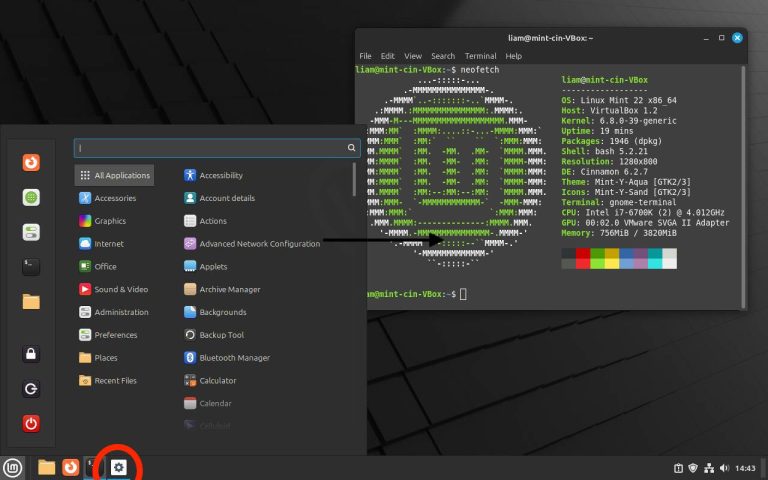
Task: Open Firefox from the menu favorites sidebar
Action: point(31,162)
